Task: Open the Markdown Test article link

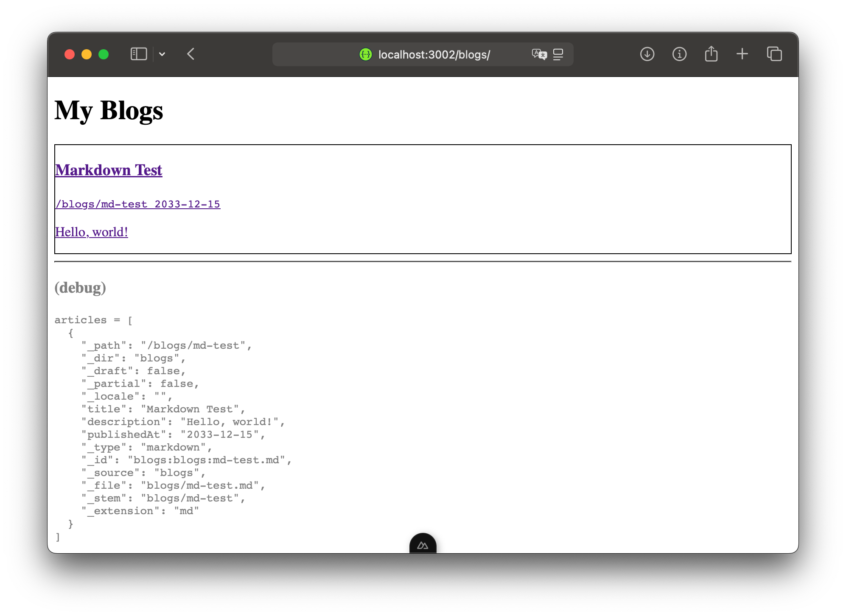Action: [109, 170]
